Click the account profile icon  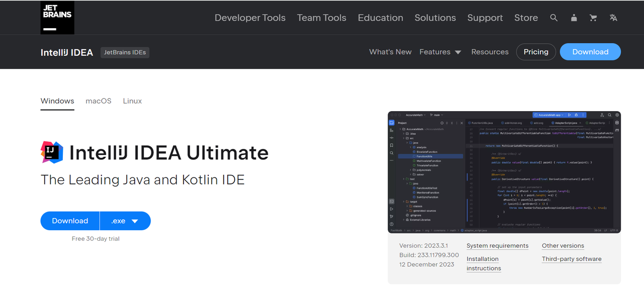[x=574, y=18]
